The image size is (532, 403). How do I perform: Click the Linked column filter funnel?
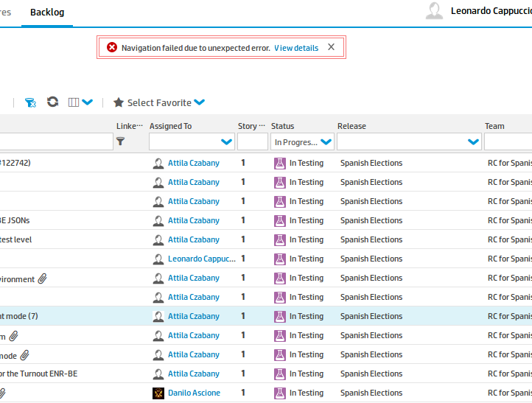(120, 141)
